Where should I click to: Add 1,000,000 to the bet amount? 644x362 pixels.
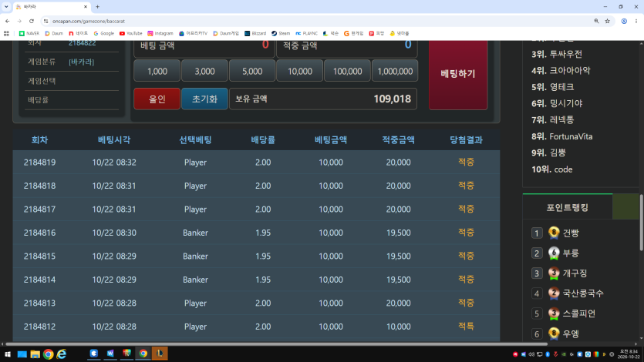pos(395,71)
